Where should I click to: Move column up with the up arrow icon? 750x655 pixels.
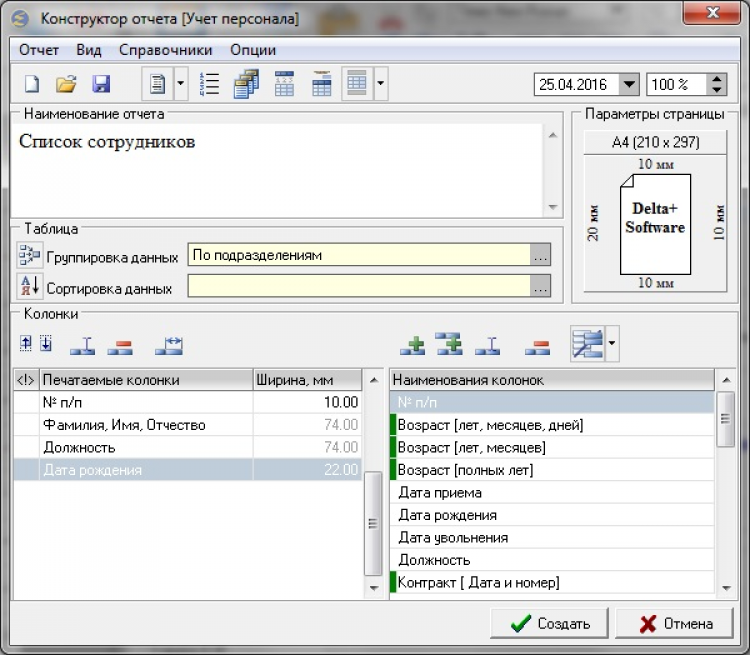(x=26, y=343)
